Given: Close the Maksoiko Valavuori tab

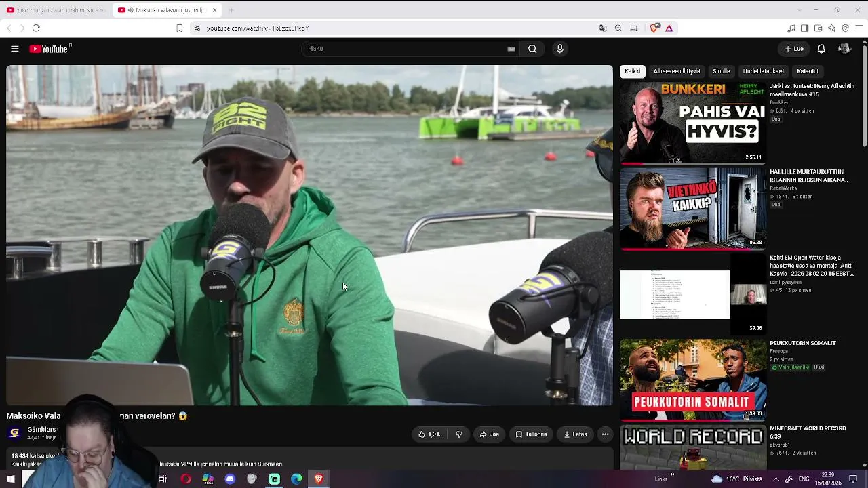Looking at the screenshot, I should (214, 10).
